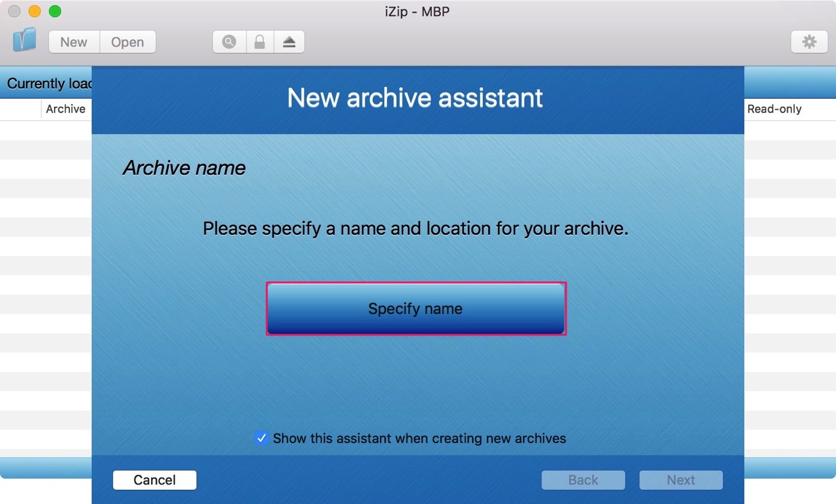This screenshot has height=504, width=836.
Task: Click the 'New archive assistant' title text
Action: point(415,98)
